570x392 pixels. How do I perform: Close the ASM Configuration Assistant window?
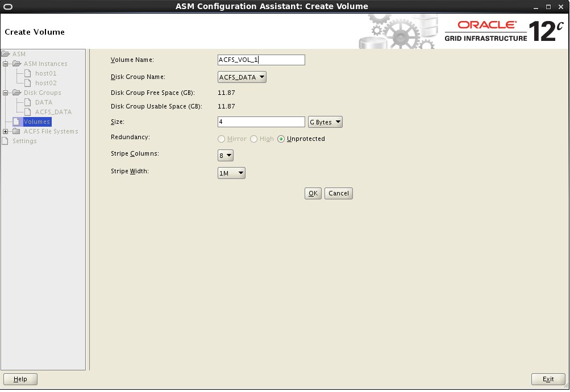(x=561, y=7)
